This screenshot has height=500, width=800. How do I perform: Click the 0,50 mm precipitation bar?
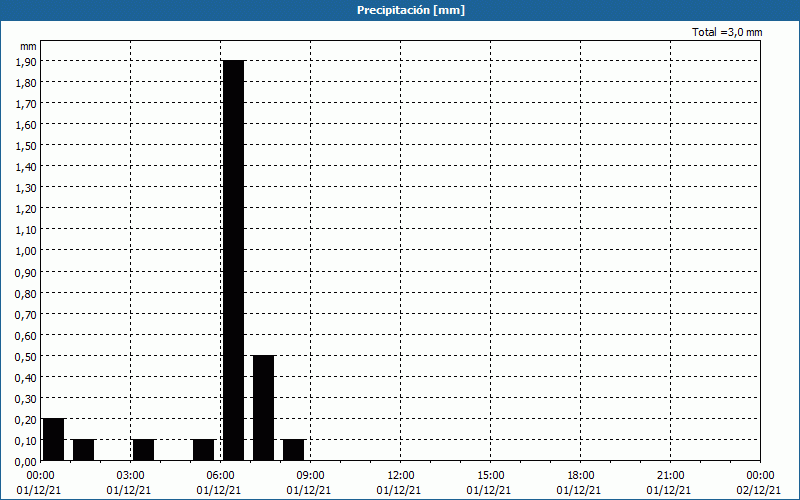pos(263,408)
